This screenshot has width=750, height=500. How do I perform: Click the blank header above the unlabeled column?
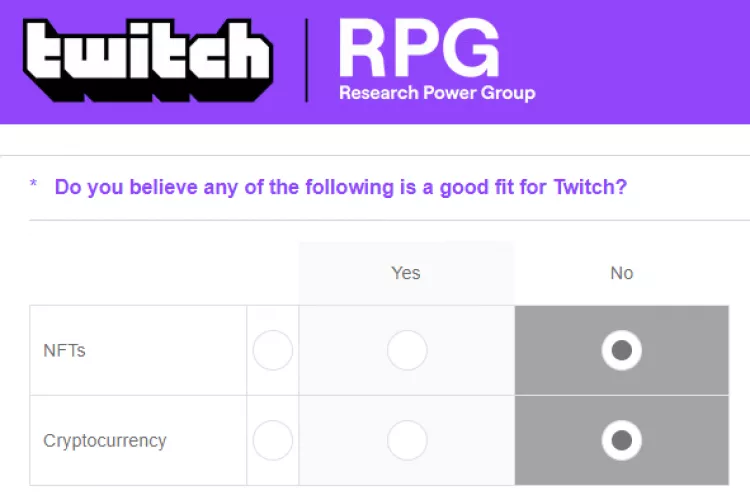pyautogui.click(x=273, y=273)
